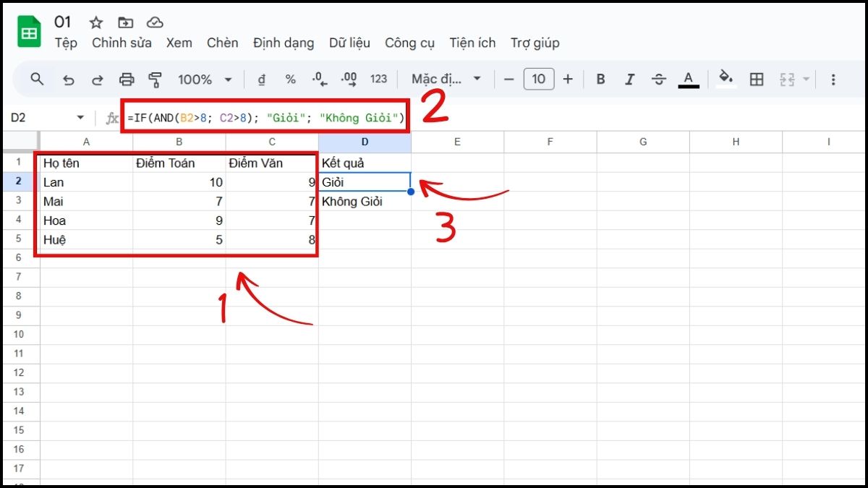This screenshot has width=868, height=488.
Task: Click the select all corner box
Action: pyautogui.click(x=20, y=142)
